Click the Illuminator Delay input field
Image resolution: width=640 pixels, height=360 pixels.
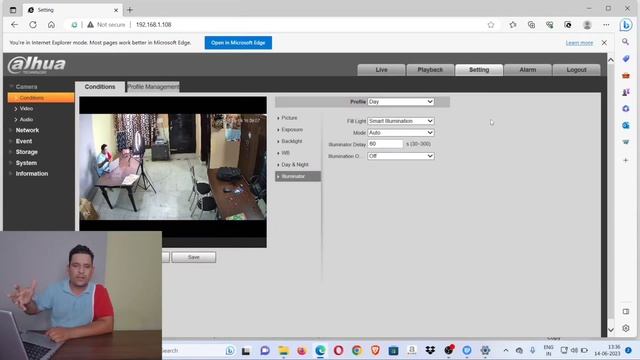pos(385,144)
